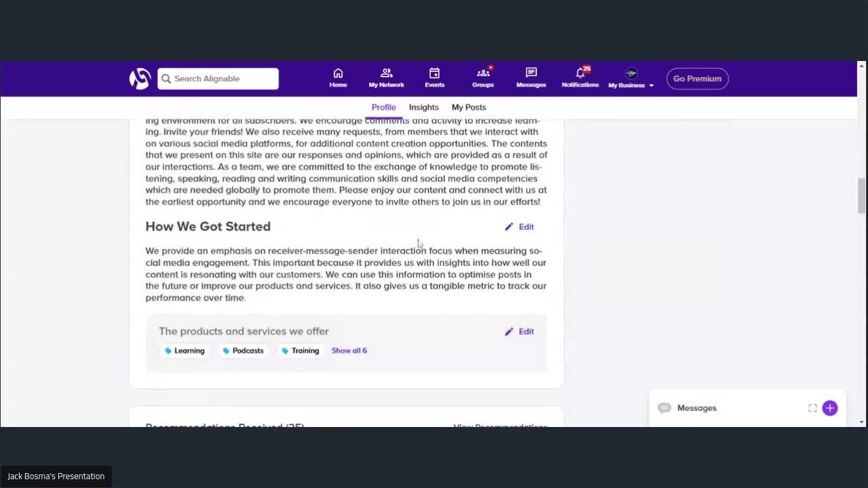Expand My Business dropdown arrow
Image resolution: width=868 pixels, height=488 pixels.
(651, 85)
